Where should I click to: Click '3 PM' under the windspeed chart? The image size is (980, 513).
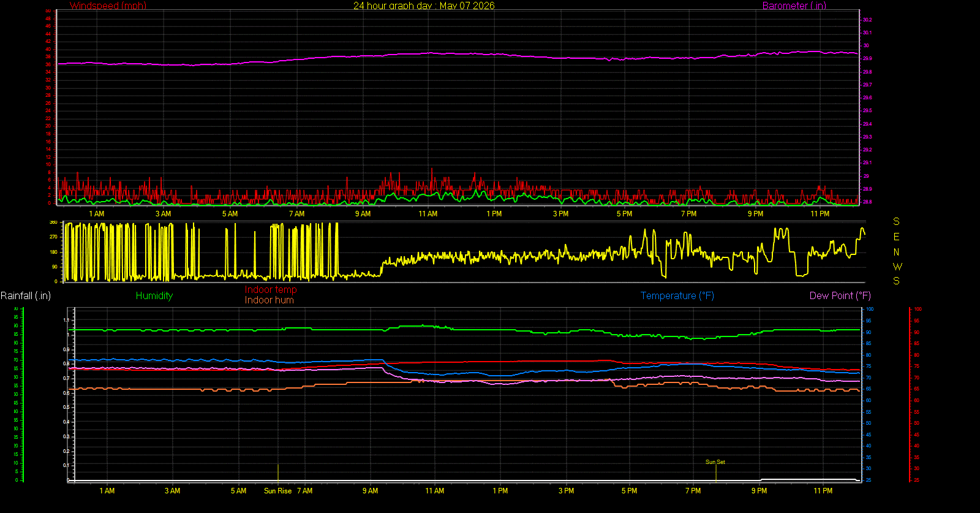pyautogui.click(x=560, y=214)
